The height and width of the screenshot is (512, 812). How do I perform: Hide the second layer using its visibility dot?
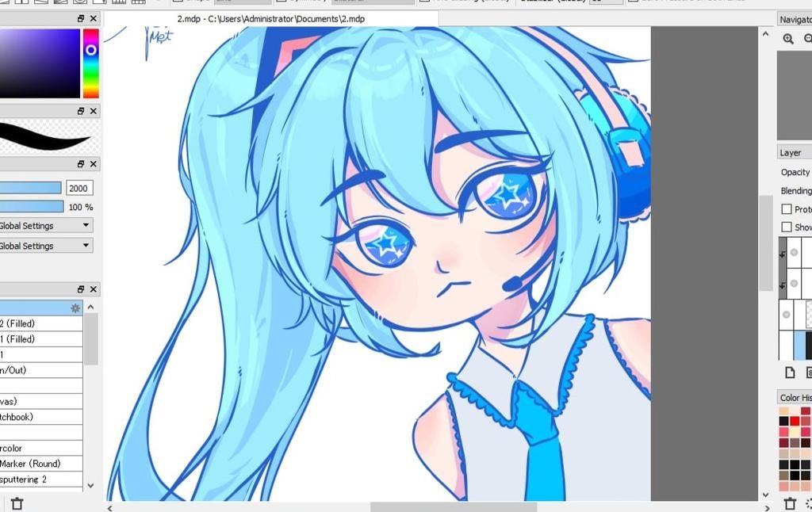794,284
